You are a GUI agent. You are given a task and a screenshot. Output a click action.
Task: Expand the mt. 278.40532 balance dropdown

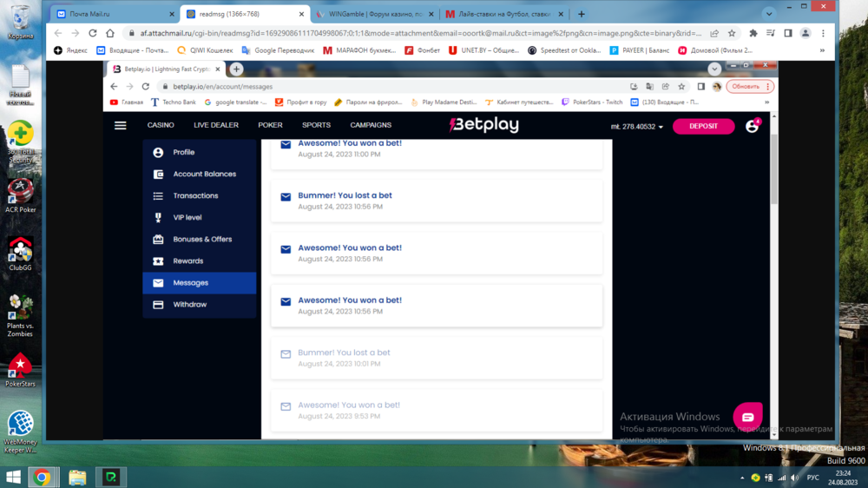[x=636, y=127]
